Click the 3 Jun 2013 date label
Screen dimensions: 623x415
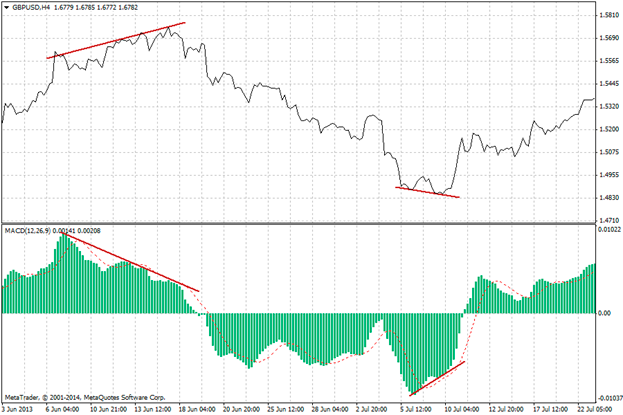point(20,409)
